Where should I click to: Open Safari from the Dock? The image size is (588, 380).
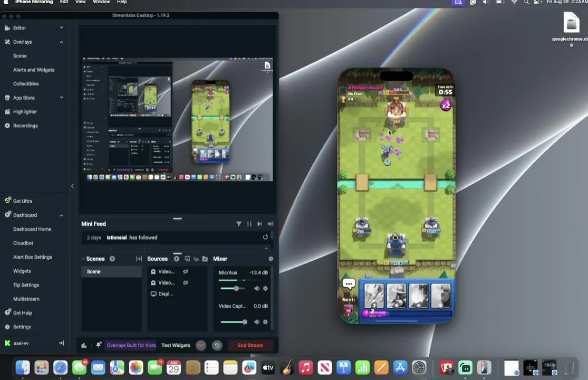60,368
